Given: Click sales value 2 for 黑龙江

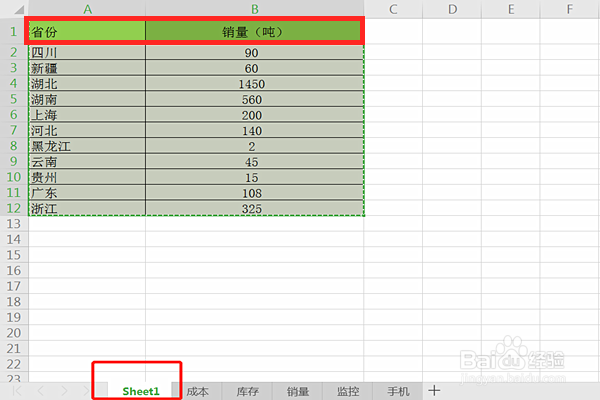Looking at the screenshot, I should tap(252, 146).
